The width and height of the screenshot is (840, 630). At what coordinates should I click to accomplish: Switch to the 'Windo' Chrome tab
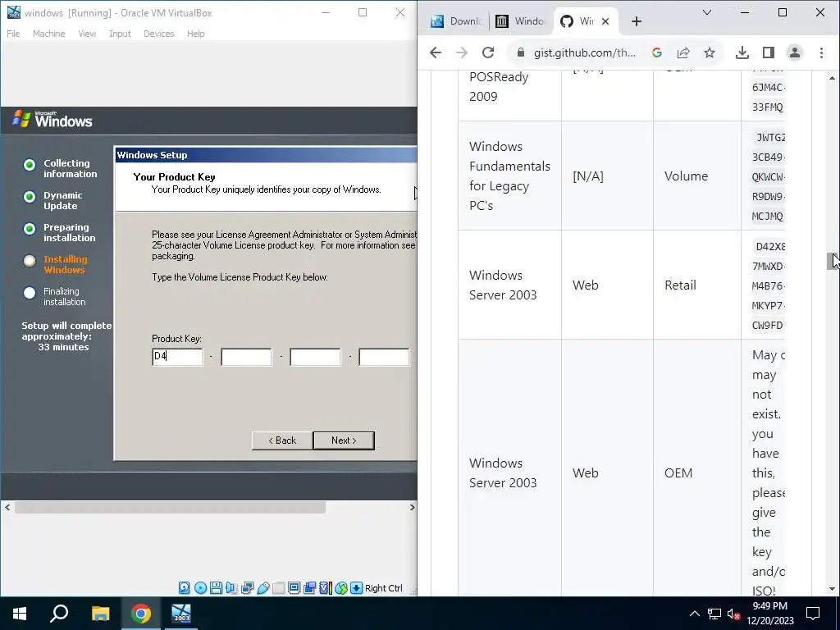[519, 21]
